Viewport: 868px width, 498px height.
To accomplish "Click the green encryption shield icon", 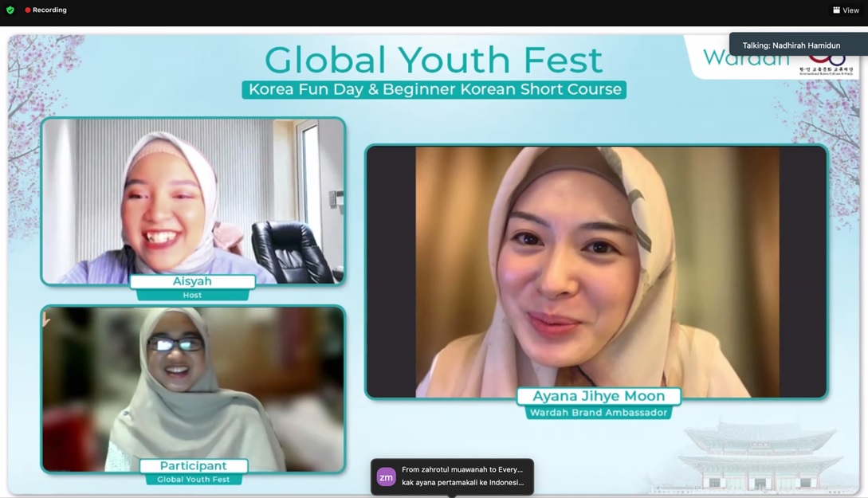I will 10,10.
